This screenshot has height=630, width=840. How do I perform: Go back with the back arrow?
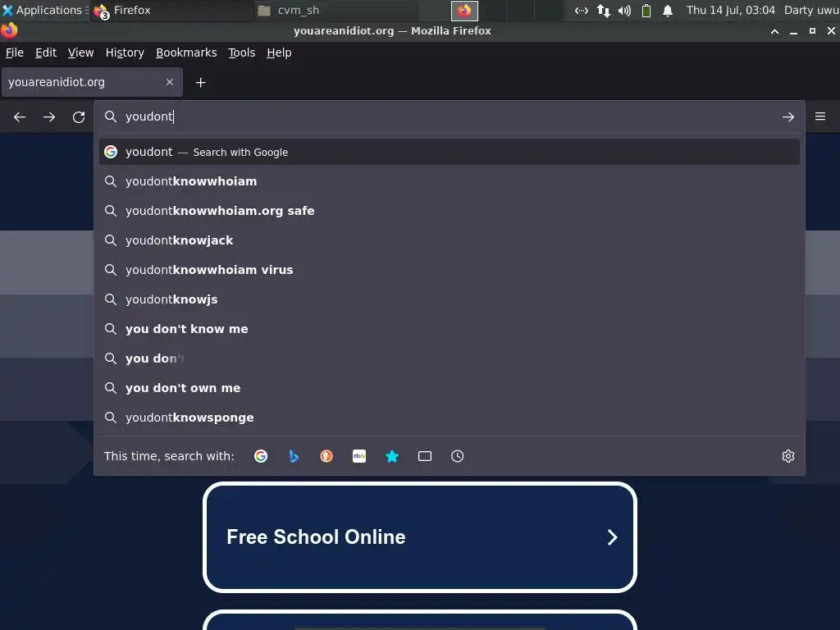[x=20, y=116]
